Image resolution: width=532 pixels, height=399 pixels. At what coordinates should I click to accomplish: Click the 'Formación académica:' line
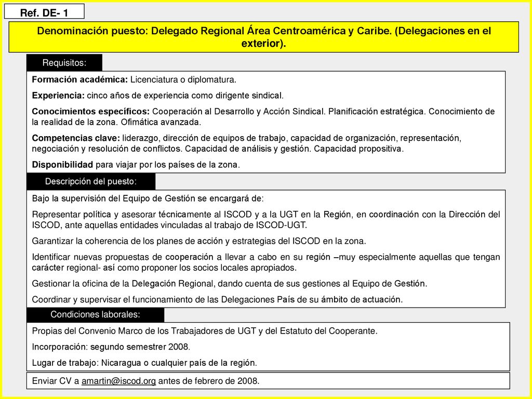pos(134,79)
